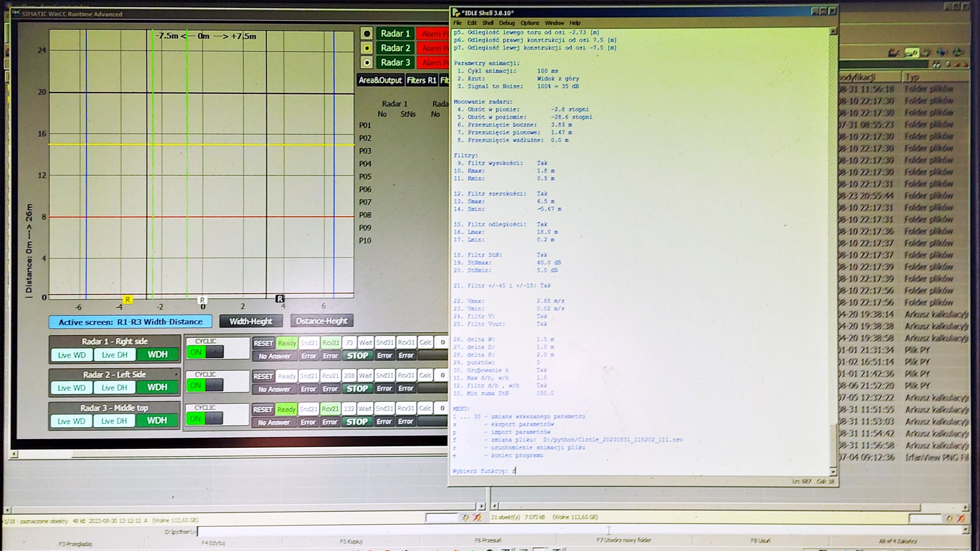The image size is (980, 551).
Task: Open the Debug menu in IDLE Shell
Action: tap(507, 23)
